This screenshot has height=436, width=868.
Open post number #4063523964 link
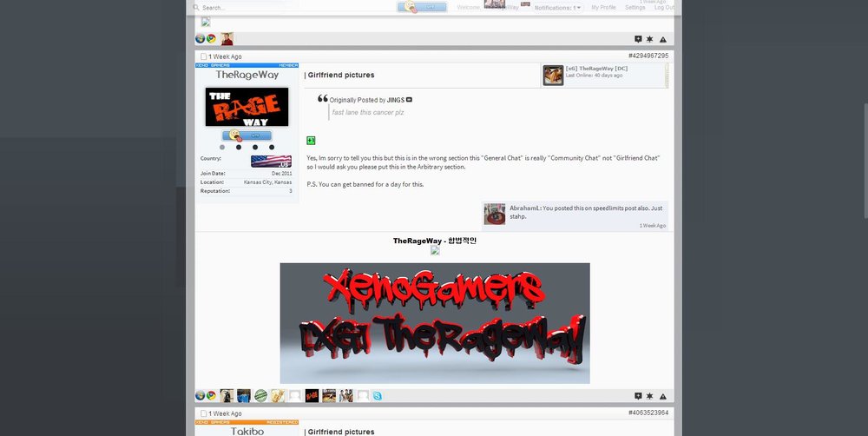(648, 413)
